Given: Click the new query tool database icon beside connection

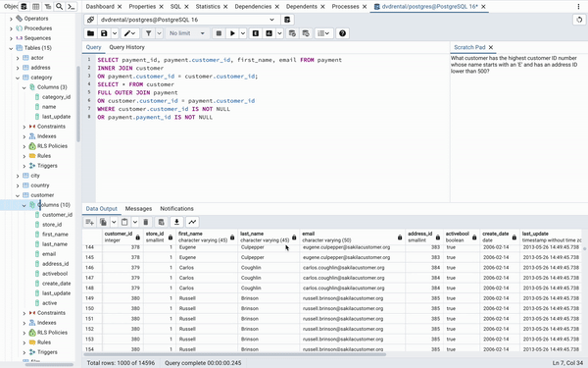Looking at the screenshot, I should pos(287,20).
